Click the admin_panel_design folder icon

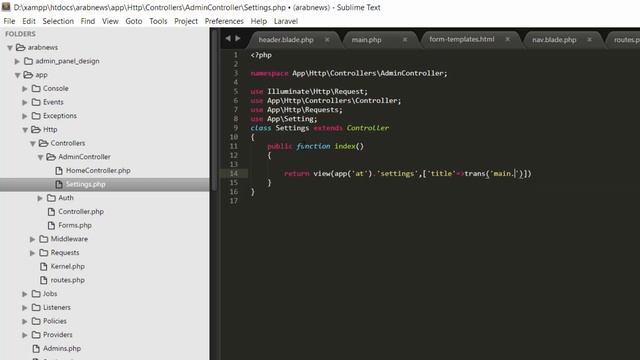click(x=28, y=61)
